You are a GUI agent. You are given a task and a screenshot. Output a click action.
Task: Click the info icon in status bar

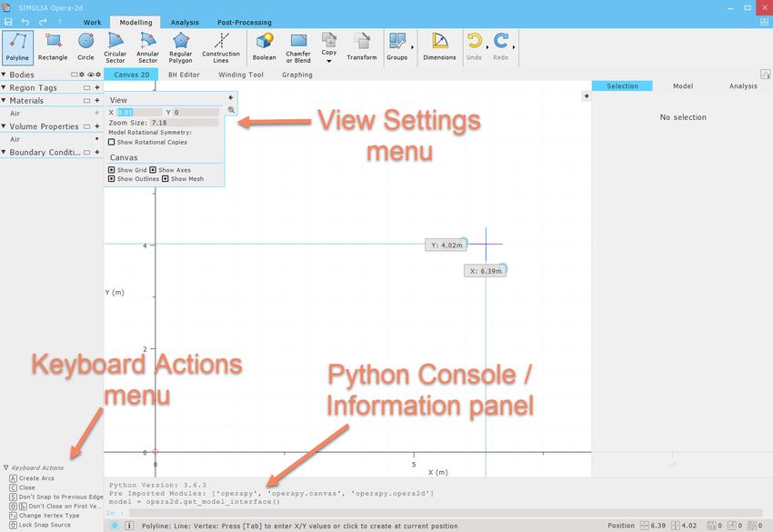[129, 526]
